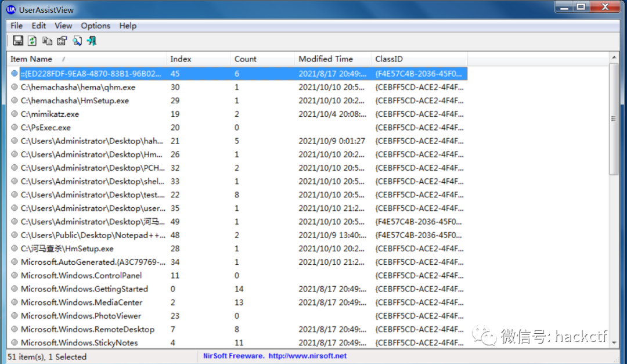This screenshot has height=364, width=627.
Task: Sort by the Item Name column header
Action: [87, 59]
